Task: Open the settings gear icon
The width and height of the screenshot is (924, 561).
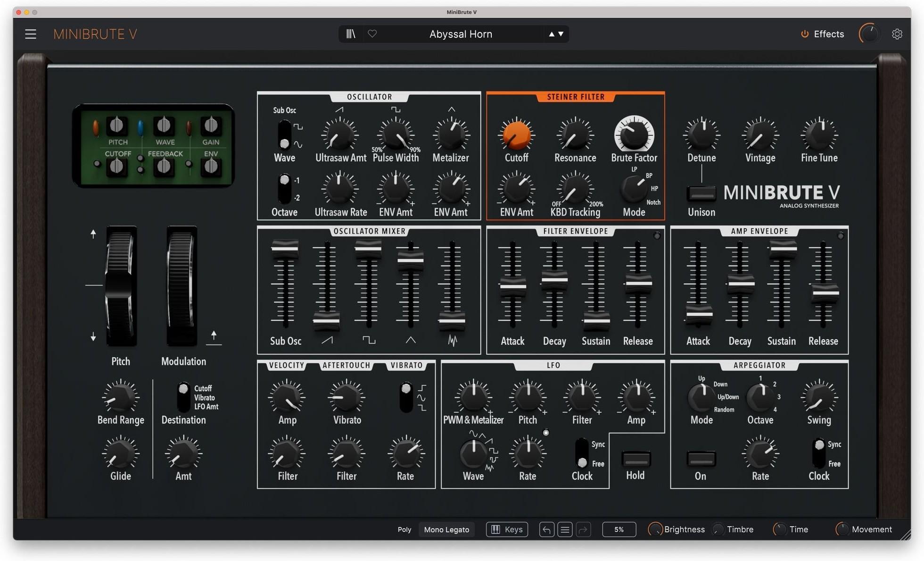Action: pos(897,34)
